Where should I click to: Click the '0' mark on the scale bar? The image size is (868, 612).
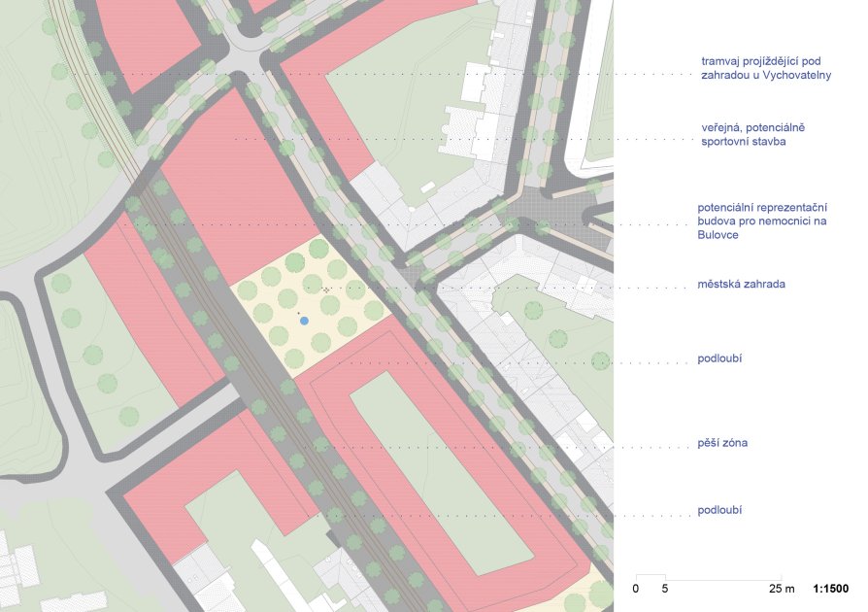point(636,589)
